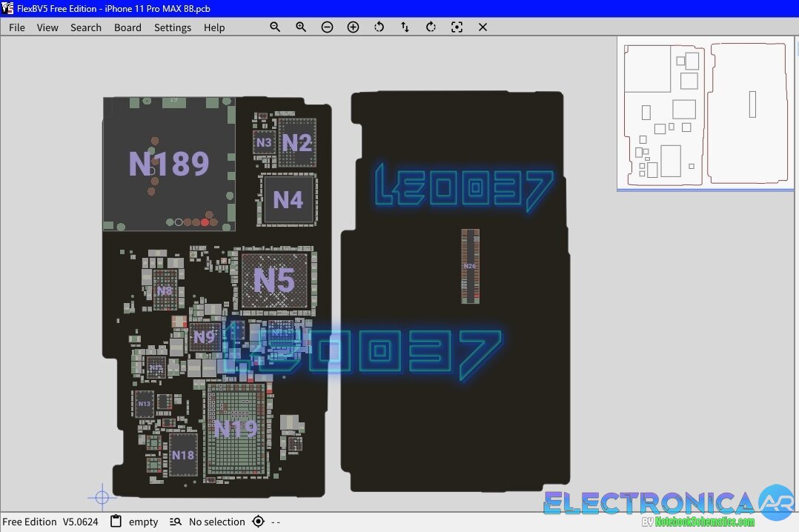Select the N189 chip on the board

pyautogui.click(x=169, y=164)
